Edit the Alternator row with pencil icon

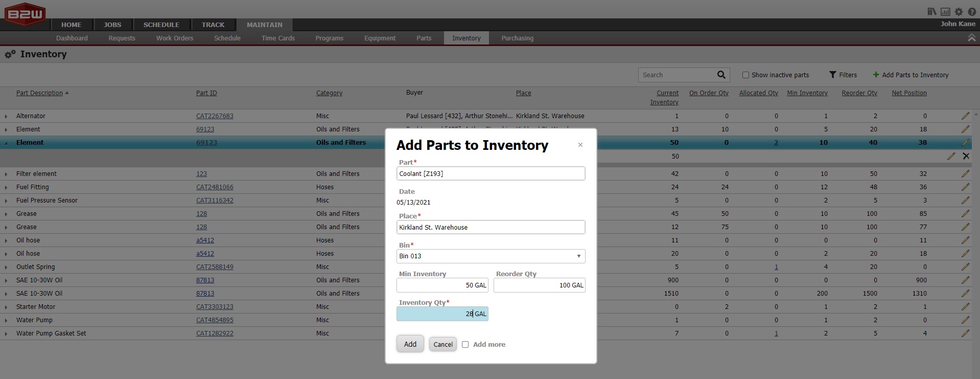point(965,116)
